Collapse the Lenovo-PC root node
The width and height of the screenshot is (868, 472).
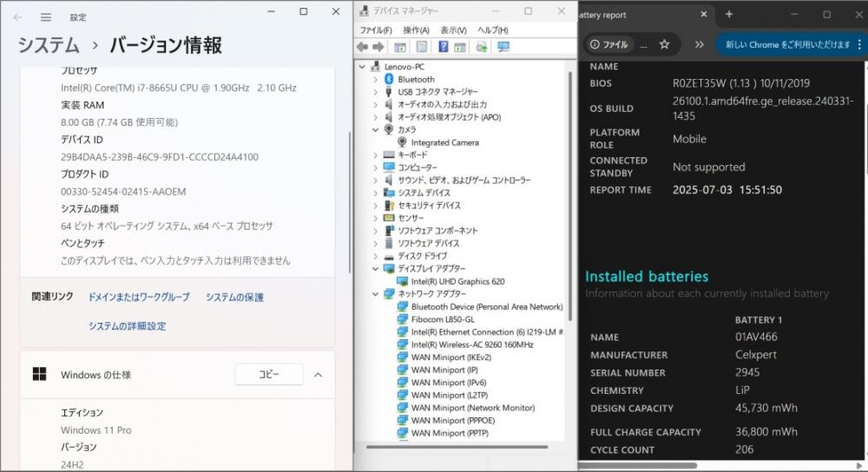pos(362,67)
